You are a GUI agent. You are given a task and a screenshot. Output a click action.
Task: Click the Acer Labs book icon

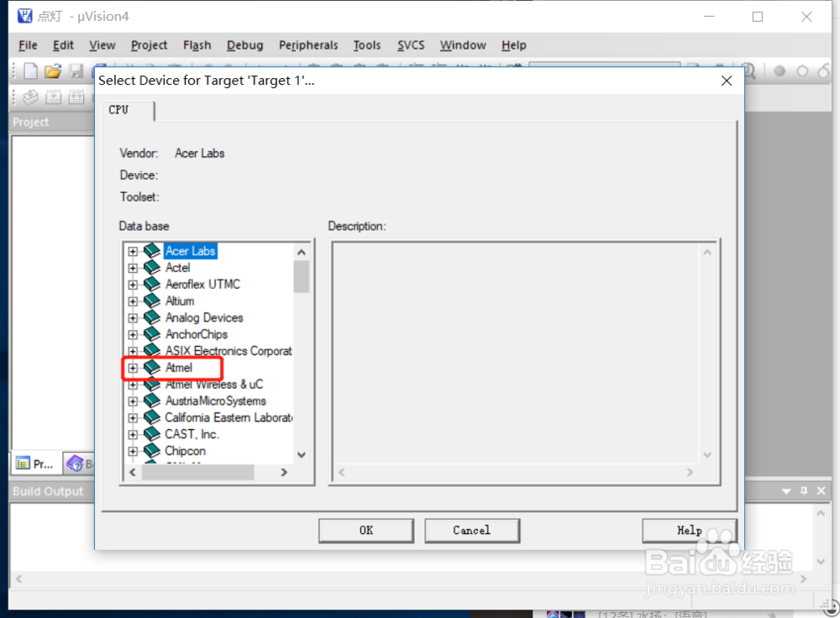(152, 250)
